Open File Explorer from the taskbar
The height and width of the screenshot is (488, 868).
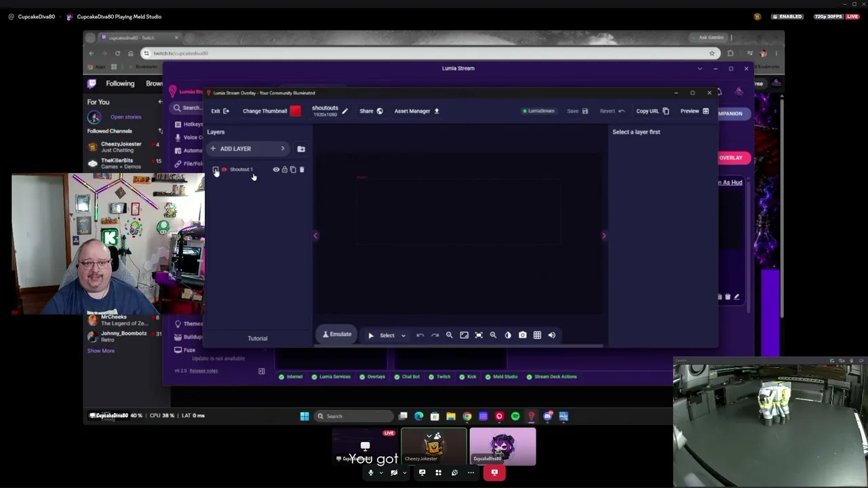tap(451, 416)
